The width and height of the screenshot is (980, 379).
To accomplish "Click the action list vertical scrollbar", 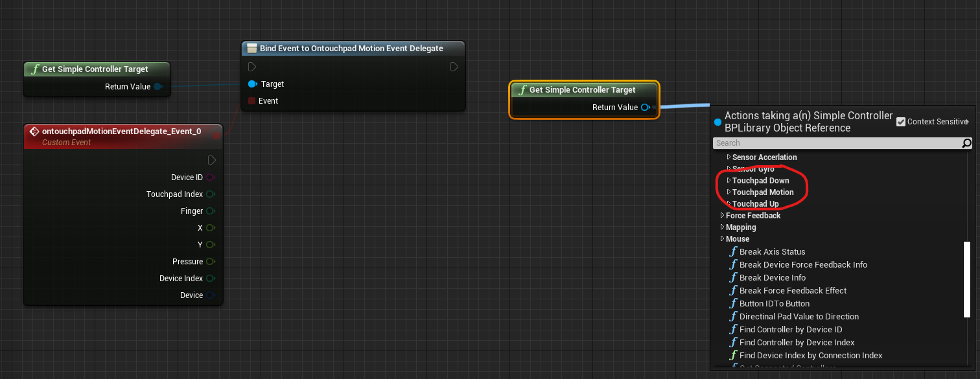I will pos(966,277).
